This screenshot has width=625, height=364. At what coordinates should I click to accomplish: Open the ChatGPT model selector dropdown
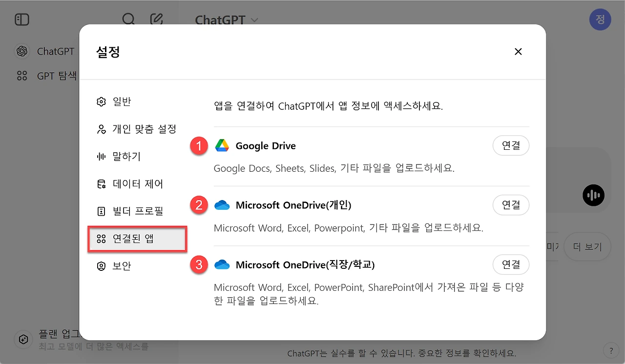pos(227,20)
